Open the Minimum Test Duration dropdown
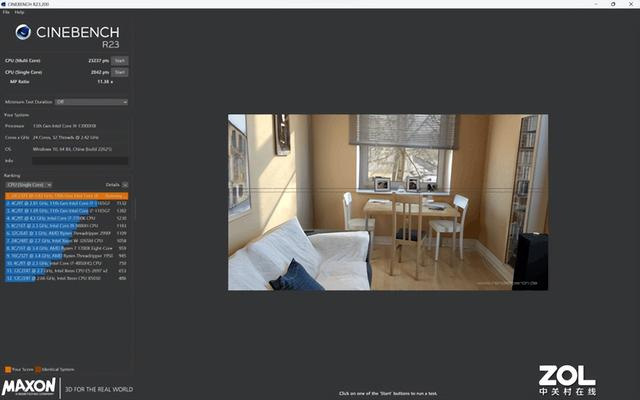 tap(91, 102)
